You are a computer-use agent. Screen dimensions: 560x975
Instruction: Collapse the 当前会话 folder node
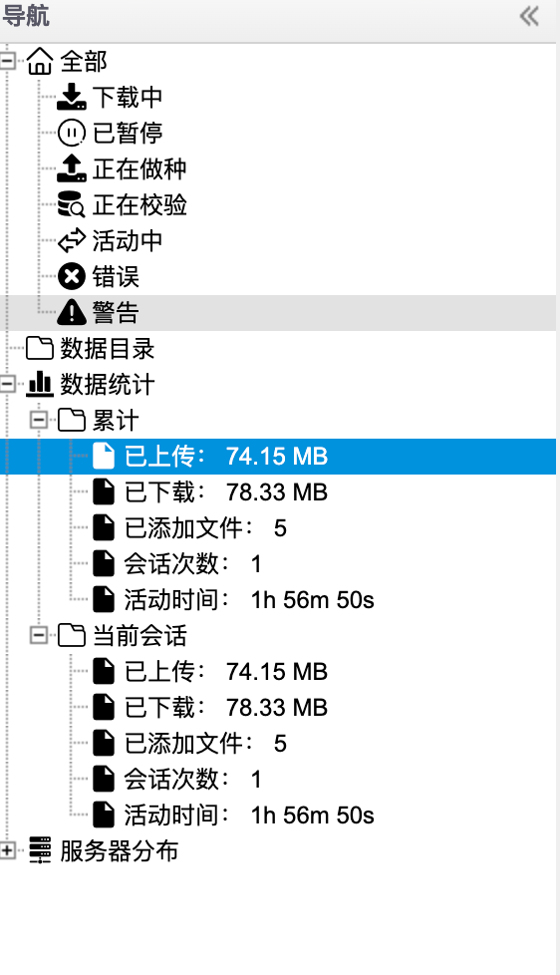point(39,635)
